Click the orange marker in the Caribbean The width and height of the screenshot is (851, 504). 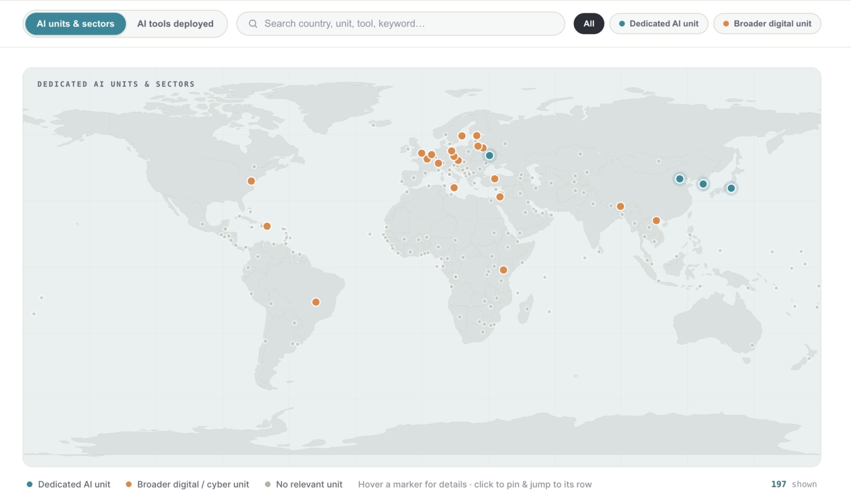pos(267,226)
